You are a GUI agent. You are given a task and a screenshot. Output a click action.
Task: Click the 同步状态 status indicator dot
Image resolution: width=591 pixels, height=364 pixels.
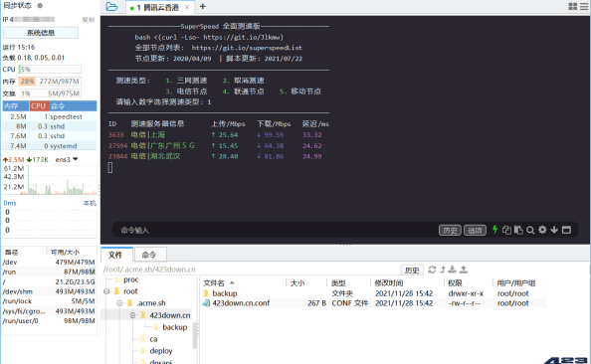click(x=40, y=6)
